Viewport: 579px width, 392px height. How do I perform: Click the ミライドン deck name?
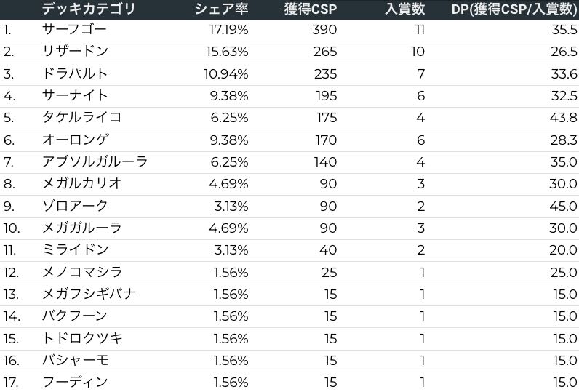(75, 250)
